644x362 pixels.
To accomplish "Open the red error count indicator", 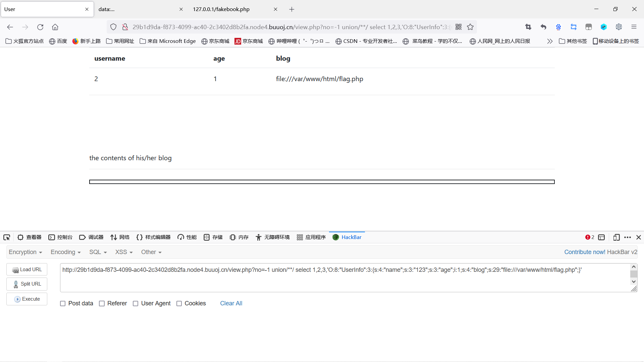I will (589, 237).
